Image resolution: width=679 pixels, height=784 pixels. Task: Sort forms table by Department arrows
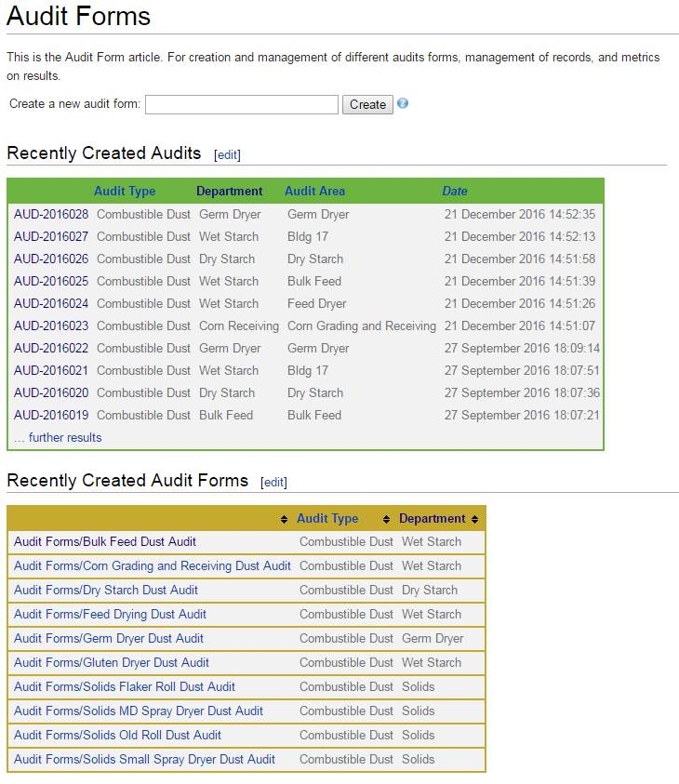[x=475, y=519]
